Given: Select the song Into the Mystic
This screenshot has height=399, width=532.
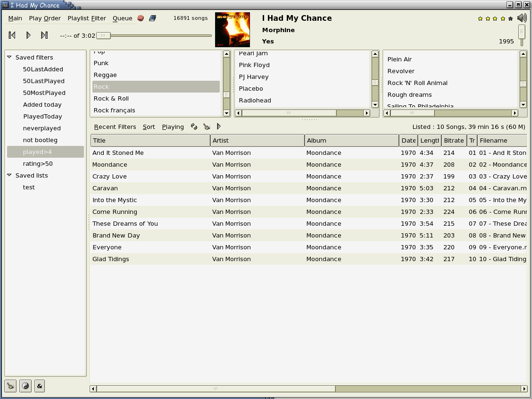Looking at the screenshot, I should click(x=309, y=200).
